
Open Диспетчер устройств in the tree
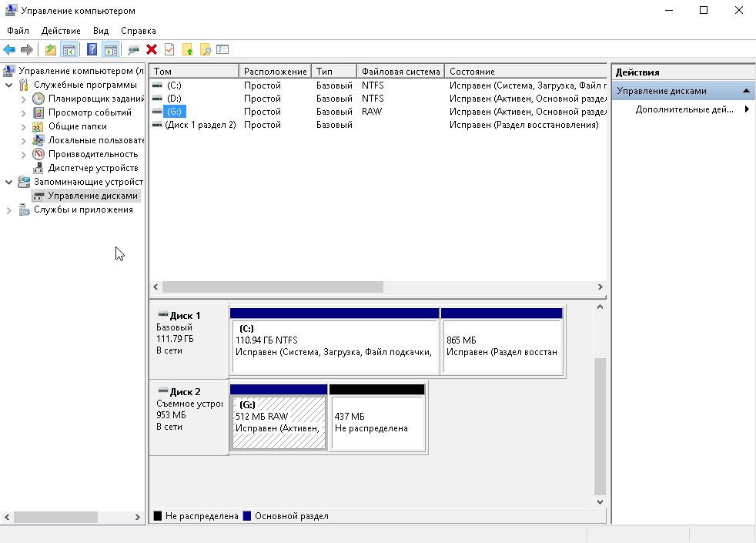coord(92,168)
